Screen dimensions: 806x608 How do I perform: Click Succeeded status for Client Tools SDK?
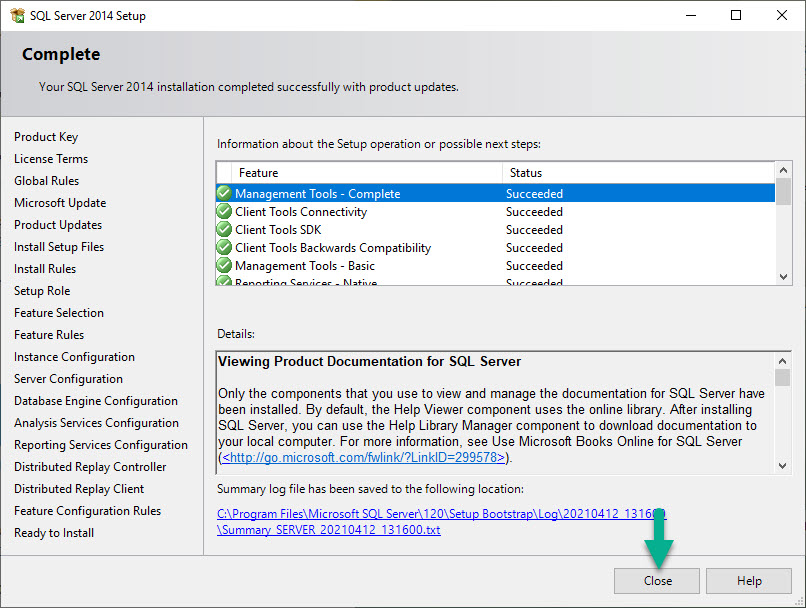[x=534, y=230]
